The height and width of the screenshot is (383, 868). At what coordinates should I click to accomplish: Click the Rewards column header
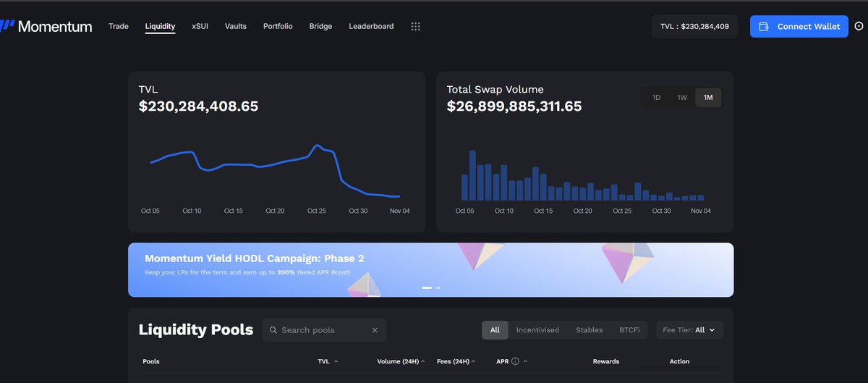click(606, 361)
